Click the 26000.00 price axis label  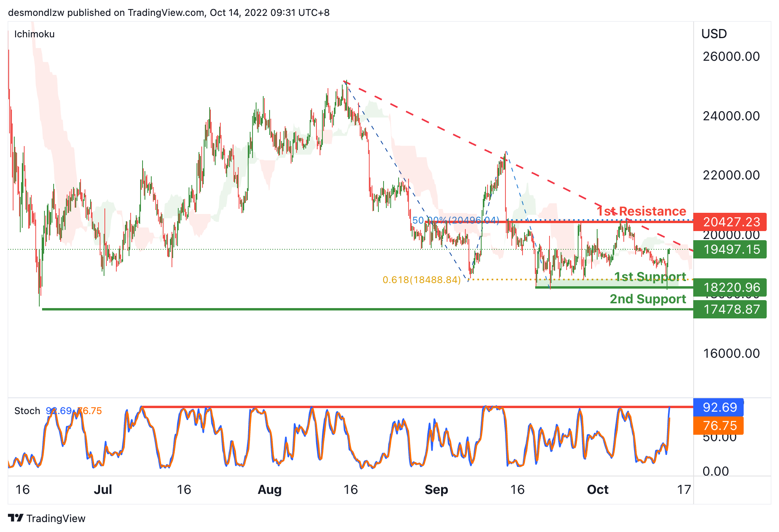pyautogui.click(x=731, y=56)
